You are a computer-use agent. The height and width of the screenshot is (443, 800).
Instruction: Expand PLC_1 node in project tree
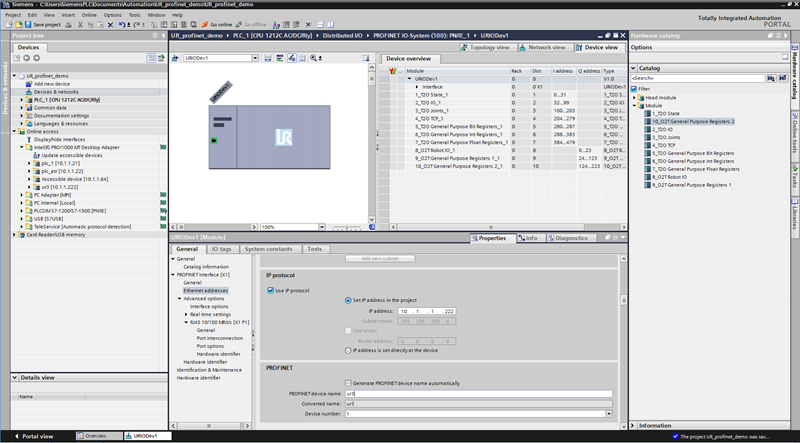21,100
